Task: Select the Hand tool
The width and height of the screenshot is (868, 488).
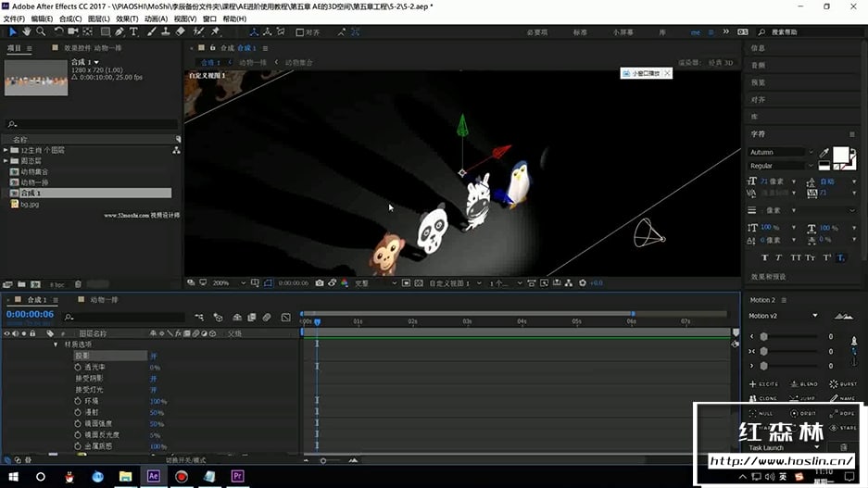Action: (x=27, y=32)
